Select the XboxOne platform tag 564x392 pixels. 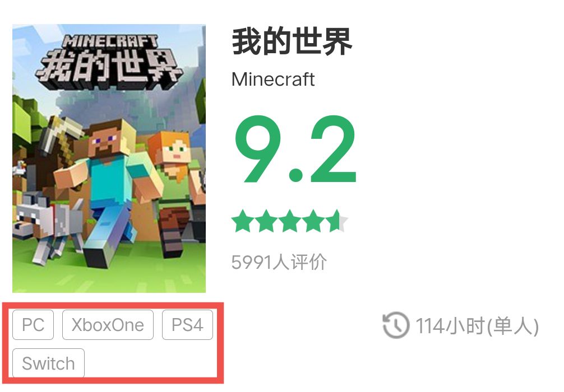click(x=108, y=325)
